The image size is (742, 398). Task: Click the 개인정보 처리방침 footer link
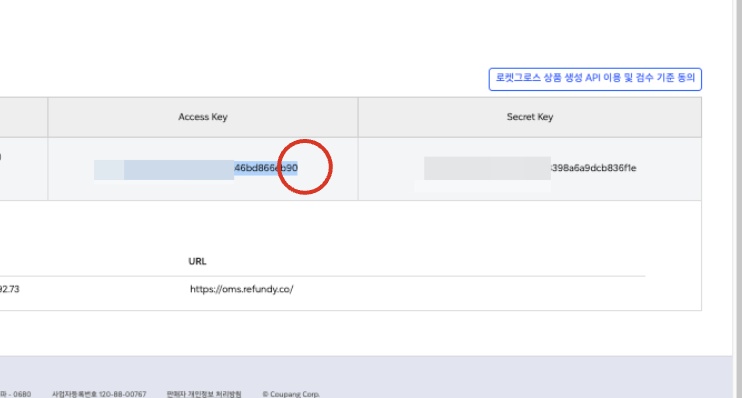click(204, 394)
